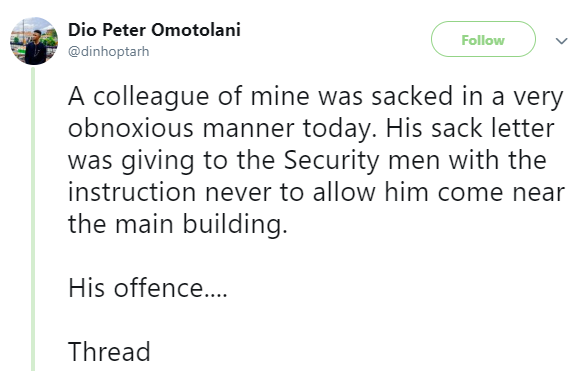
Task: Click the word "Security" in the tweet
Action: coord(331,161)
